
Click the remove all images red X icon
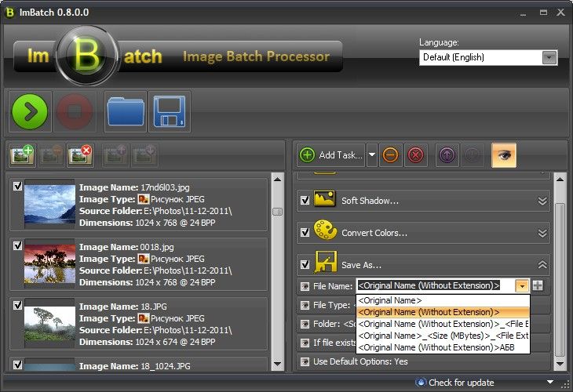pyautogui.click(x=80, y=155)
